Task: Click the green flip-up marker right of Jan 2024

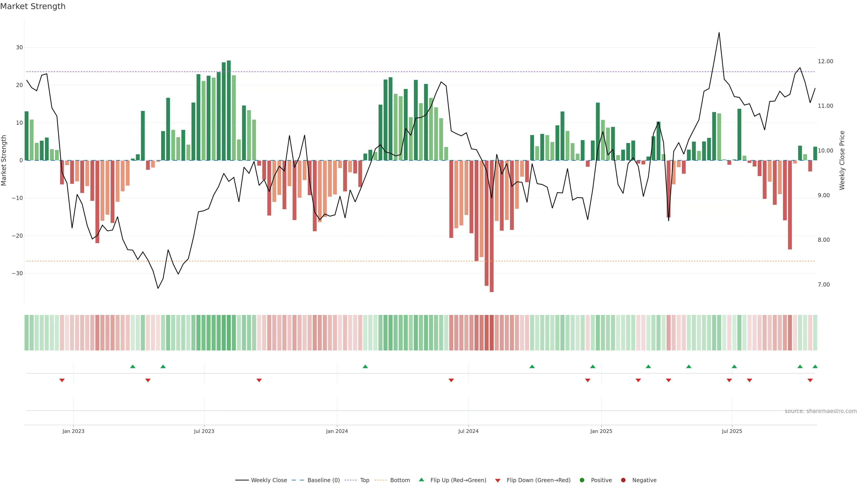Action: (x=365, y=366)
